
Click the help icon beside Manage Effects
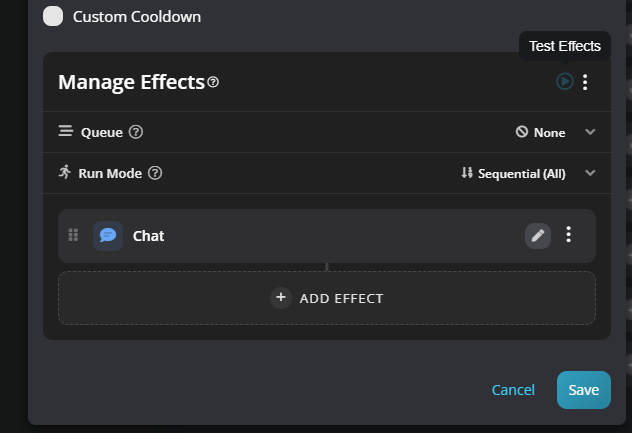213,82
